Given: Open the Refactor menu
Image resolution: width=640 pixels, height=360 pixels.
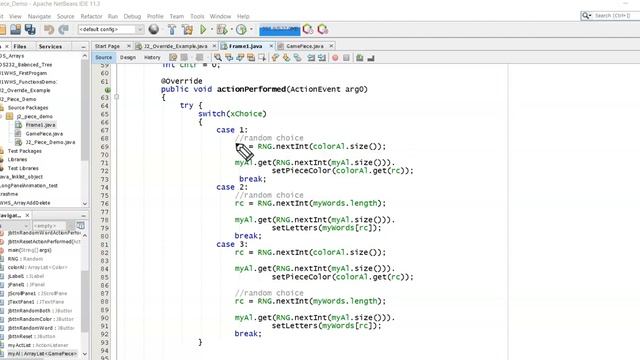Looking at the screenshot, I should [x=91, y=16].
